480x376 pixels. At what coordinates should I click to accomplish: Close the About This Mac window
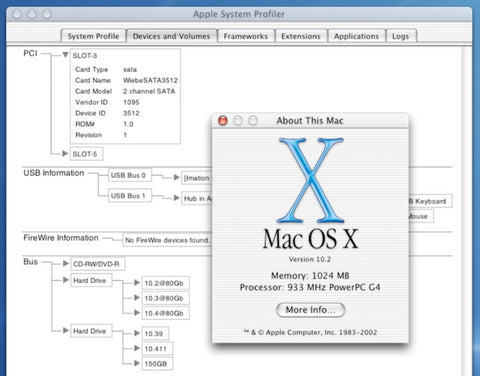[223, 120]
